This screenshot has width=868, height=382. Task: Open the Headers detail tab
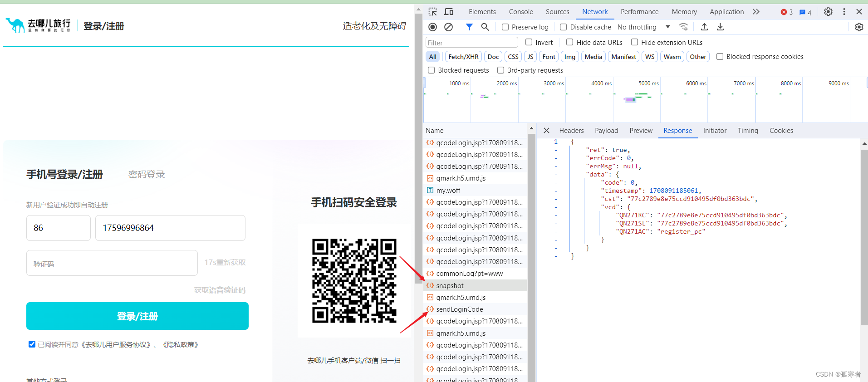571,131
